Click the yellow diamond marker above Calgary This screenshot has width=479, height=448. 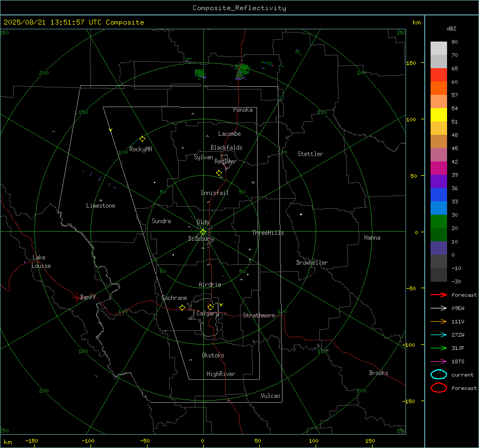210,307
